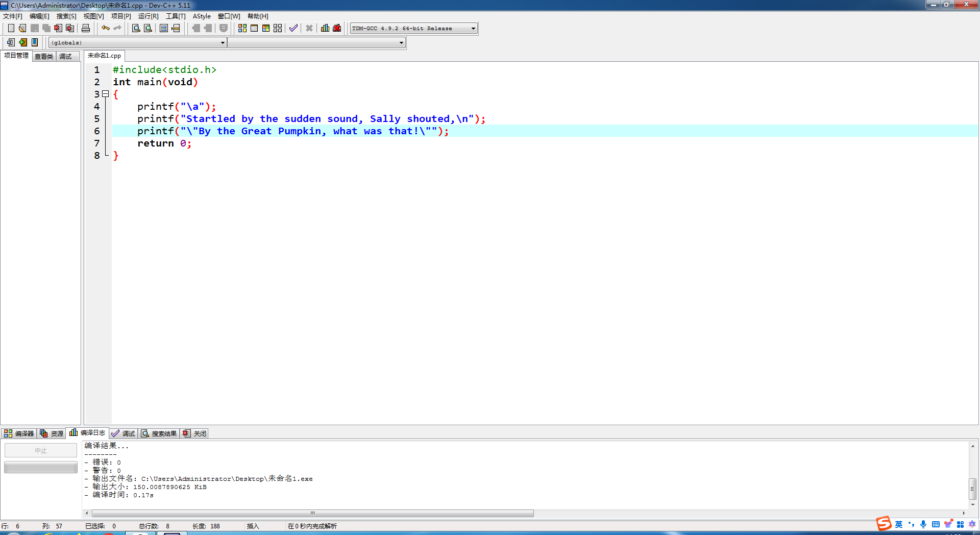
Task: Open the 帮助[H] menu
Action: click(258, 16)
